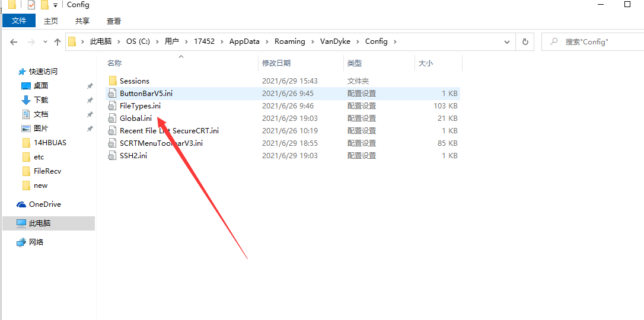The image size is (644, 320).
Task: Switch to the 主页 ribbon tab
Action: pos(52,21)
